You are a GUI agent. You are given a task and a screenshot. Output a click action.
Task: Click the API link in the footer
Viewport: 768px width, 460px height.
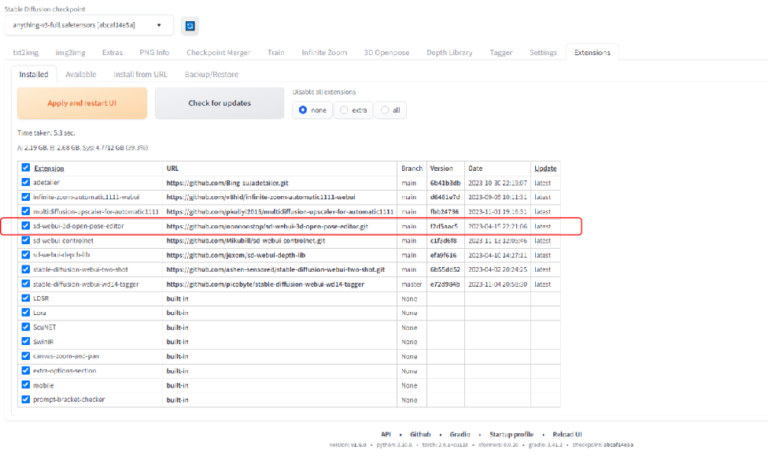point(386,435)
